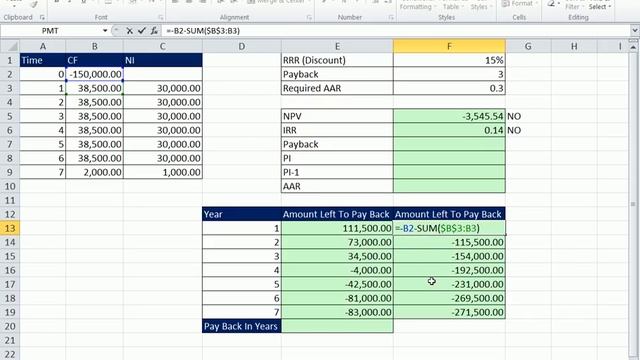Select highlighted column F header
This screenshot has width=640, height=360.
pos(449,46)
